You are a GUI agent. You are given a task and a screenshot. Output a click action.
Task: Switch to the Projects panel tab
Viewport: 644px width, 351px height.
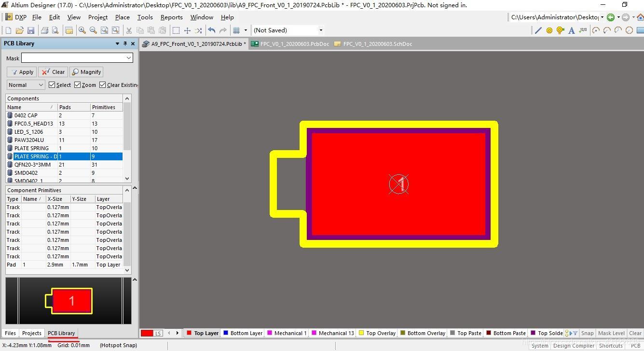pyautogui.click(x=32, y=333)
